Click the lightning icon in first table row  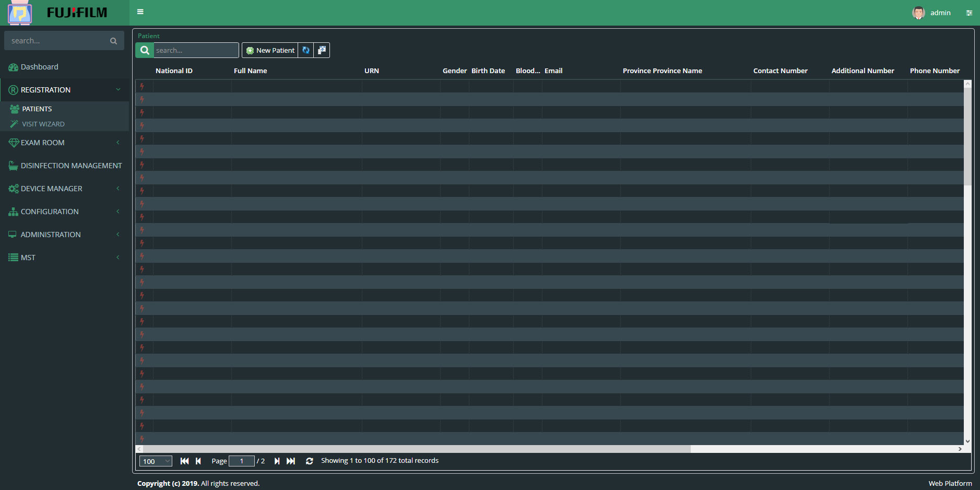point(142,86)
